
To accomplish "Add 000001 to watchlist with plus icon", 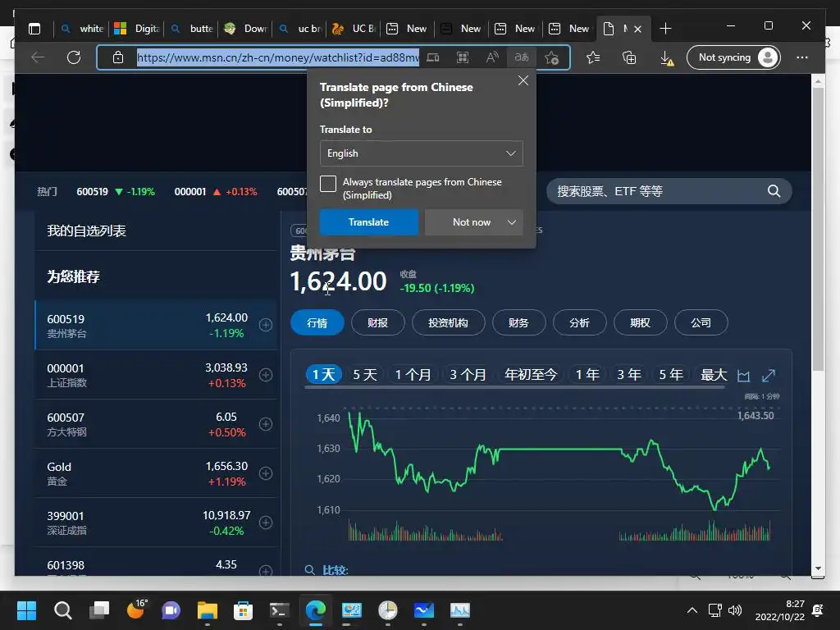I will tap(266, 374).
